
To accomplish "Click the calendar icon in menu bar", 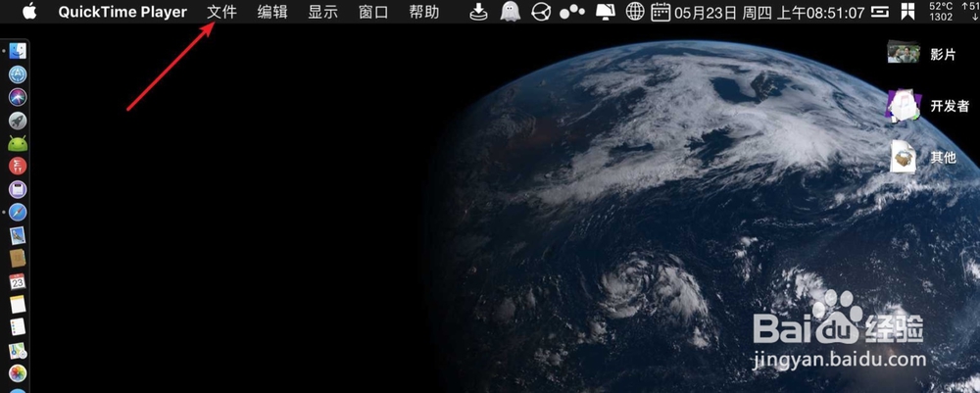I will [661, 11].
